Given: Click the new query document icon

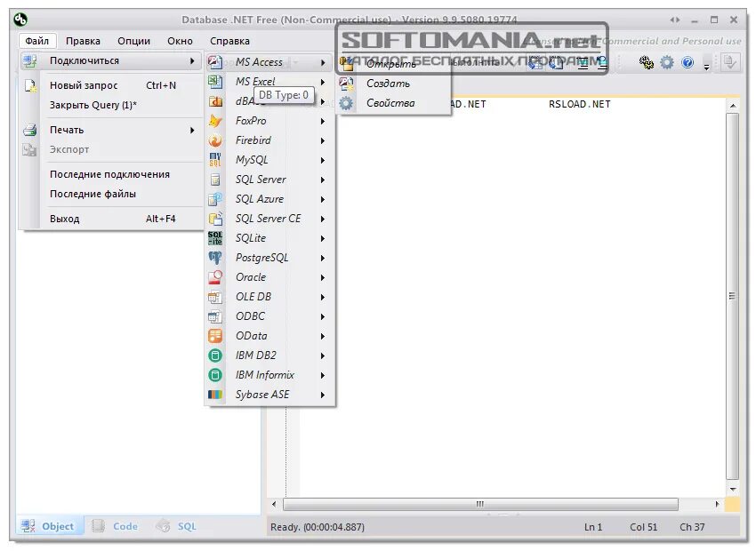Looking at the screenshot, I should pyautogui.click(x=30, y=85).
